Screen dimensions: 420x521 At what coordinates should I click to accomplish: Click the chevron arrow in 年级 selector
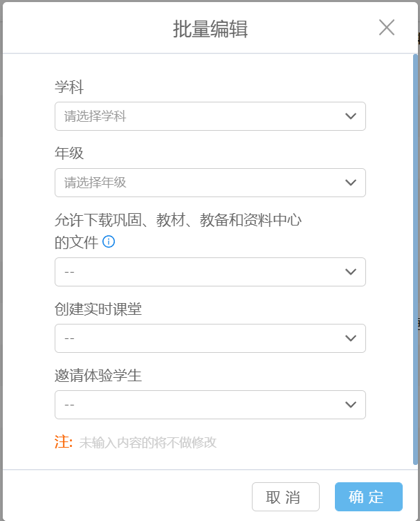[351, 183]
